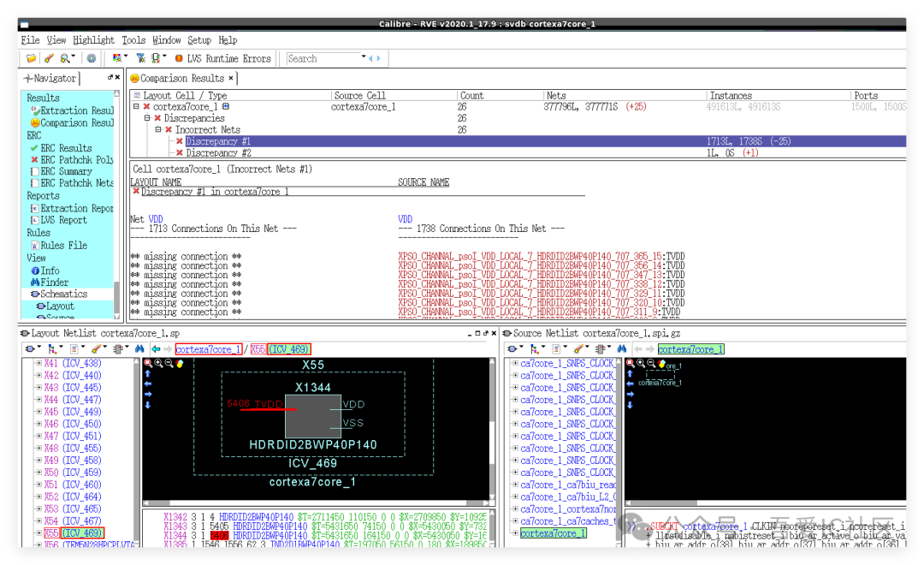Click the HDRDID2BWP40P140 instance box in schematic
Screen dimensions: 924x565
click(x=313, y=416)
